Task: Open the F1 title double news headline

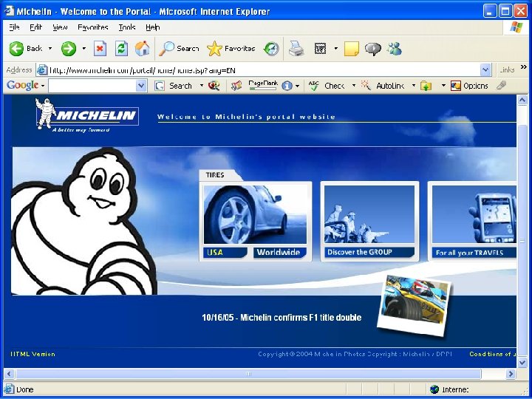Action: (282, 318)
